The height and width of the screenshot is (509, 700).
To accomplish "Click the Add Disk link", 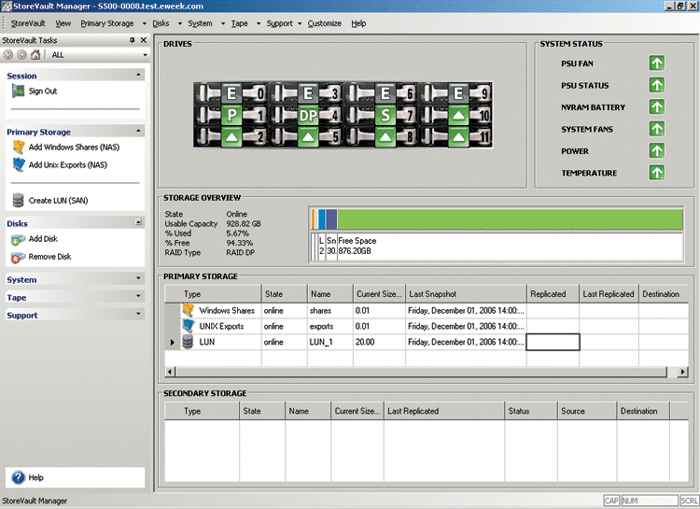I will 43,239.
